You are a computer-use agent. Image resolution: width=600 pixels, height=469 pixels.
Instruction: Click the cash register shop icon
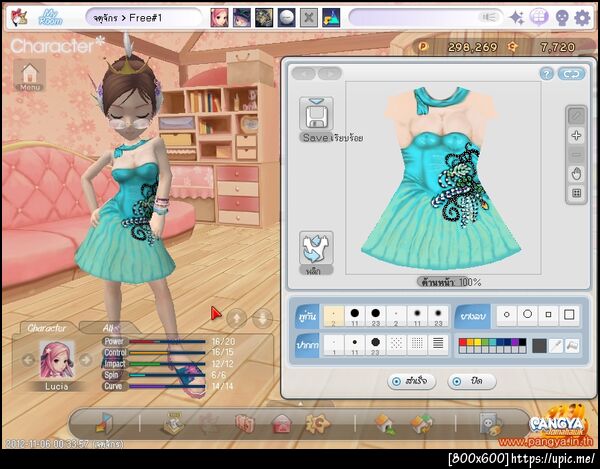[173, 423]
